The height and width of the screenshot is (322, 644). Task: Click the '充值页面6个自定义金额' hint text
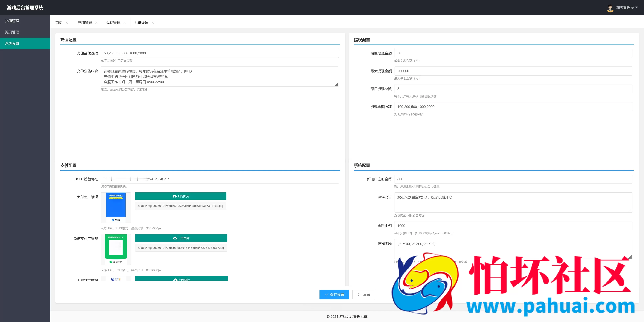(117, 61)
